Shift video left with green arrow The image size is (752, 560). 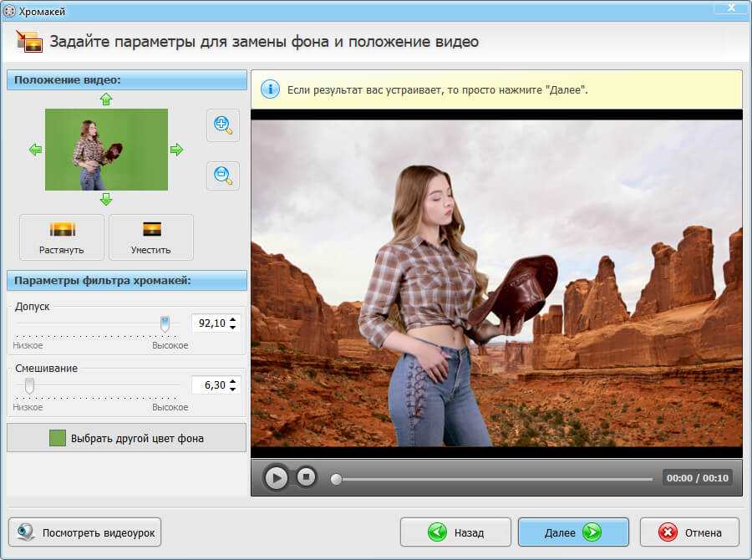[35, 150]
